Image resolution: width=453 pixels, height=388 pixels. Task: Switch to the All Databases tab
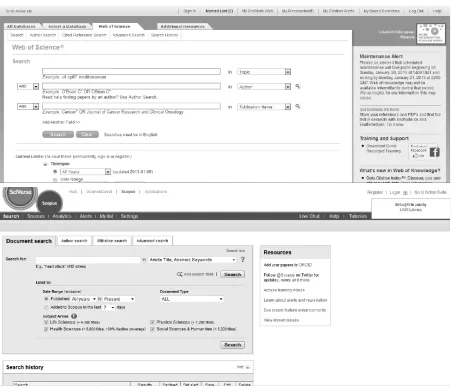click(21, 26)
